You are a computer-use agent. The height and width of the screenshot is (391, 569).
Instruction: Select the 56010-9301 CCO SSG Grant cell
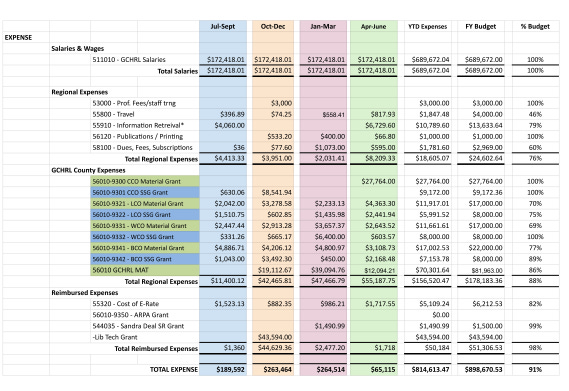point(145,192)
